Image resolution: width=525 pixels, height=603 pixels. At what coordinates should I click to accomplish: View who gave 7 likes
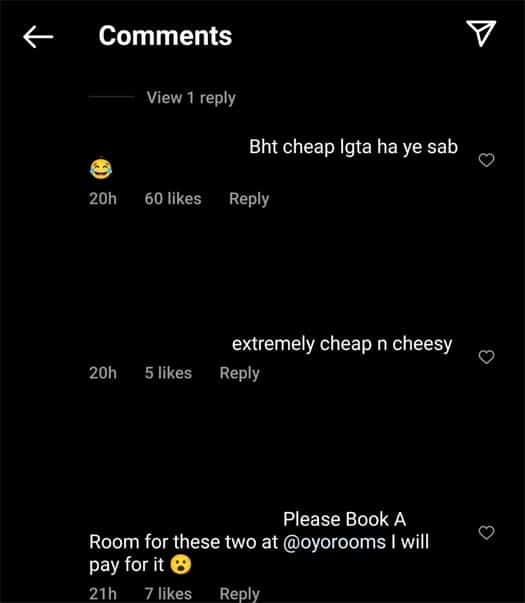[x=168, y=593]
